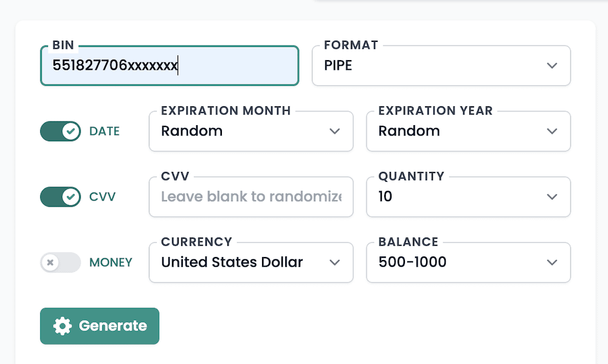This screenshot has width=608, height=364.
Task: Click the gear icon on Generate button
Action: [62, 326]
